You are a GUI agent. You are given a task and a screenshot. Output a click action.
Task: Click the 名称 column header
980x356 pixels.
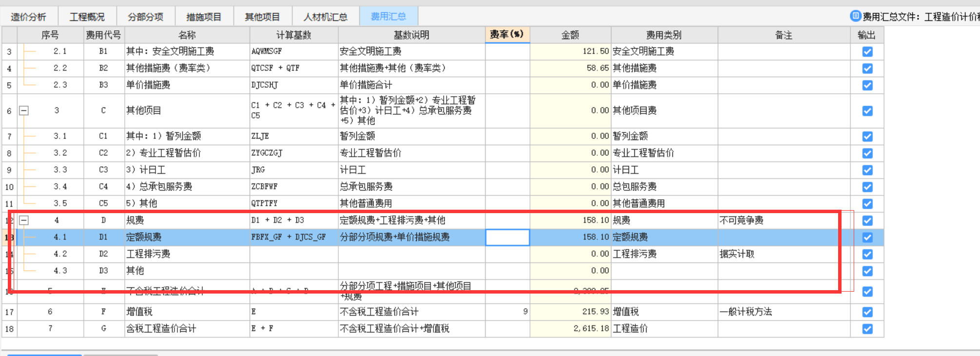[187, 35]
